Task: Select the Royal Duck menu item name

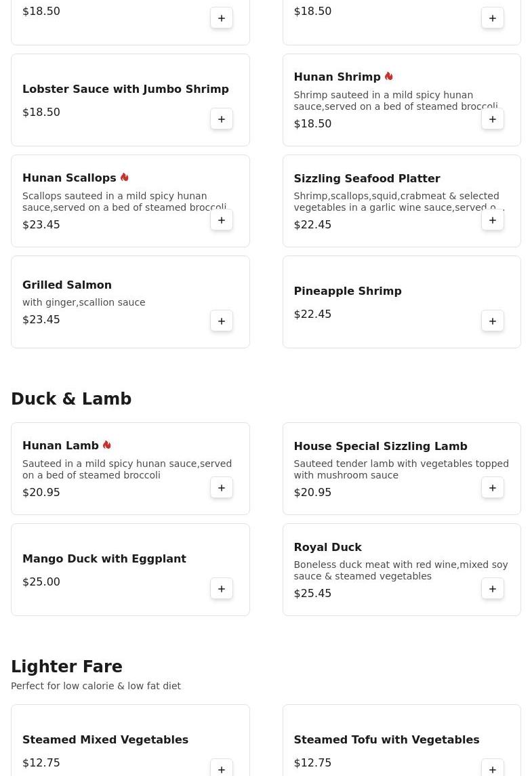Action: pyautogui.click(x=327, y=547)
